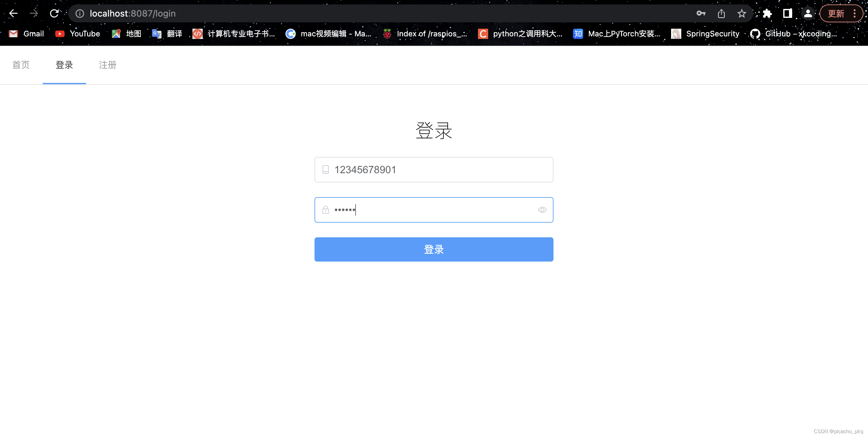Viewport: 868px width, 437px height.
Task: Click the 首页 home tab
Action: click(x=21, y=65)
